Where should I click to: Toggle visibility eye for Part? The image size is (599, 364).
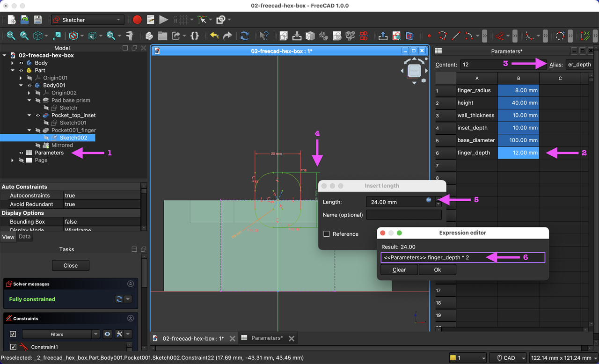(21, 70)
